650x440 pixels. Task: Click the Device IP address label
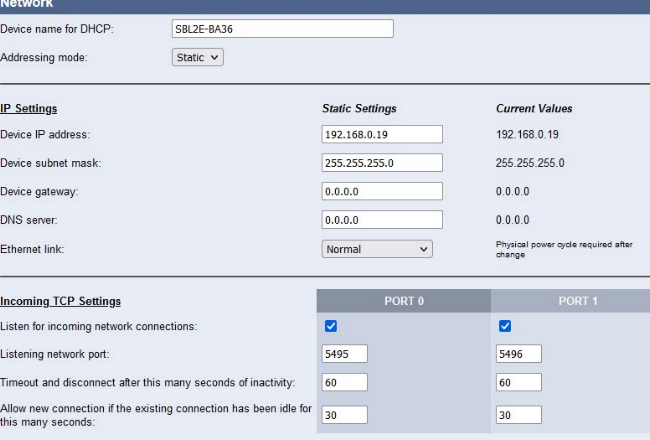[45, 134]
